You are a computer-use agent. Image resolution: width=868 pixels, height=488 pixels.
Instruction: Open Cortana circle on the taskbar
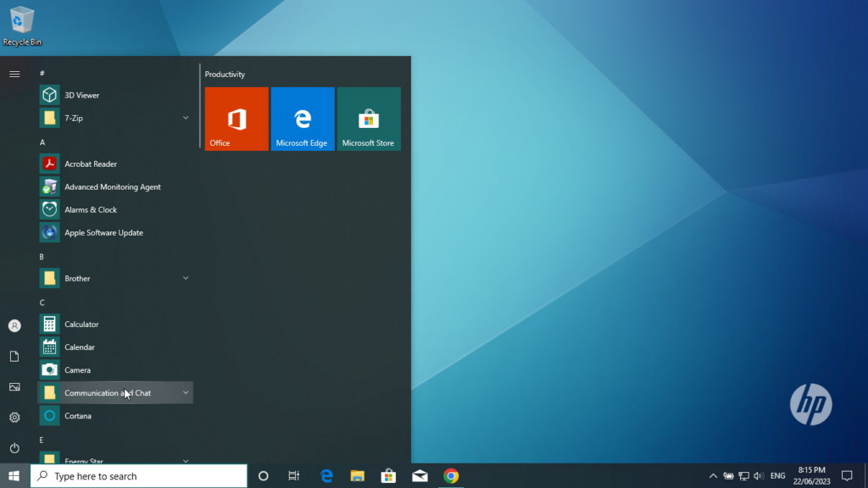coord(264,476)
